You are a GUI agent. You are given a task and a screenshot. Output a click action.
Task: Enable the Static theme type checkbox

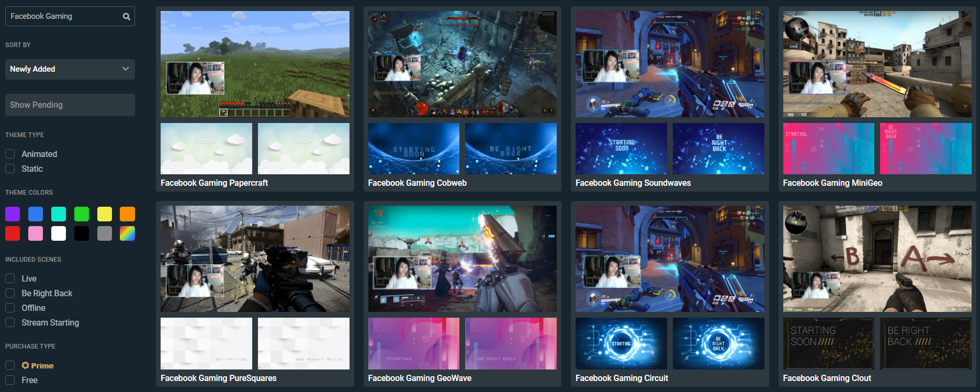pyautogui.click(x=10, y=169)
